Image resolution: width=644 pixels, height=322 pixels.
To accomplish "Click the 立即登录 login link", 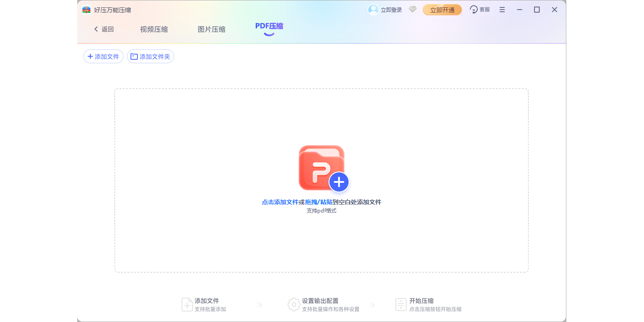I will [391, 10].
